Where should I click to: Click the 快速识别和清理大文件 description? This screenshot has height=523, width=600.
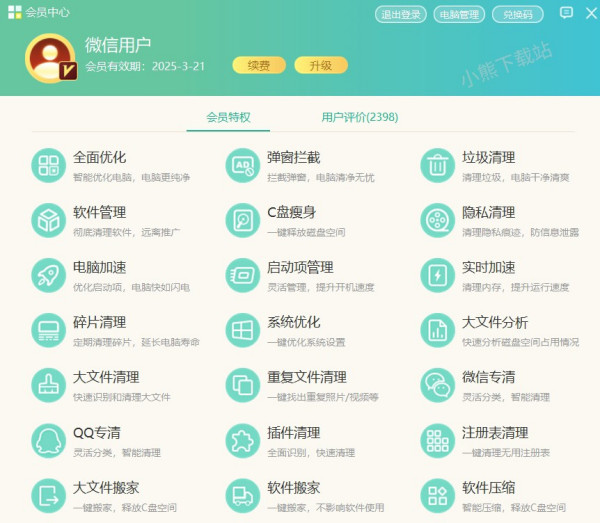click(122, 397)
